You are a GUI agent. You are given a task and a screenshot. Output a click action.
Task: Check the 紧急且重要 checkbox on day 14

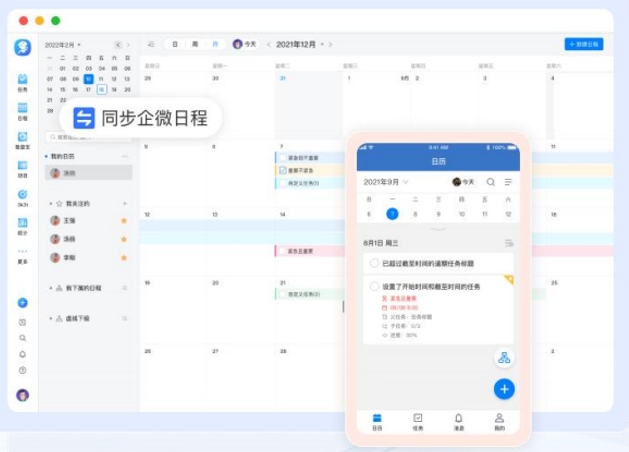click(x=282, y=251)
